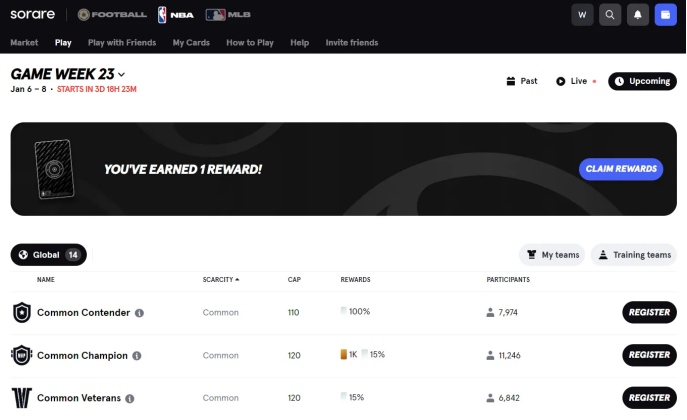Click the reward card thumbnail
This screenshot has height=420, width=687.
52,169
